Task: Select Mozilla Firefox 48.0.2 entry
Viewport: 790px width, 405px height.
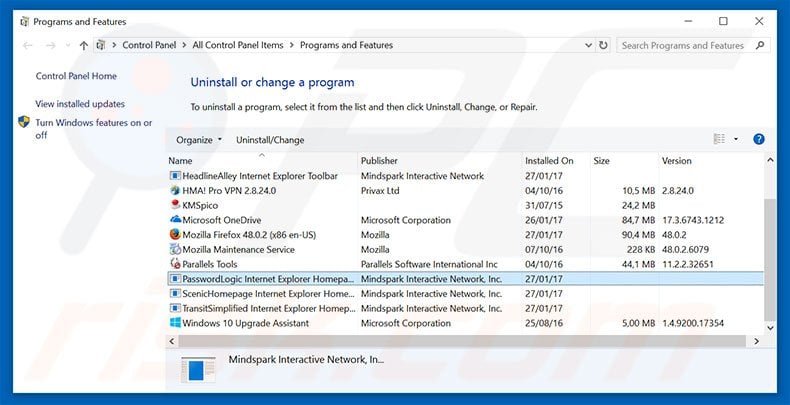Action: 465,235
